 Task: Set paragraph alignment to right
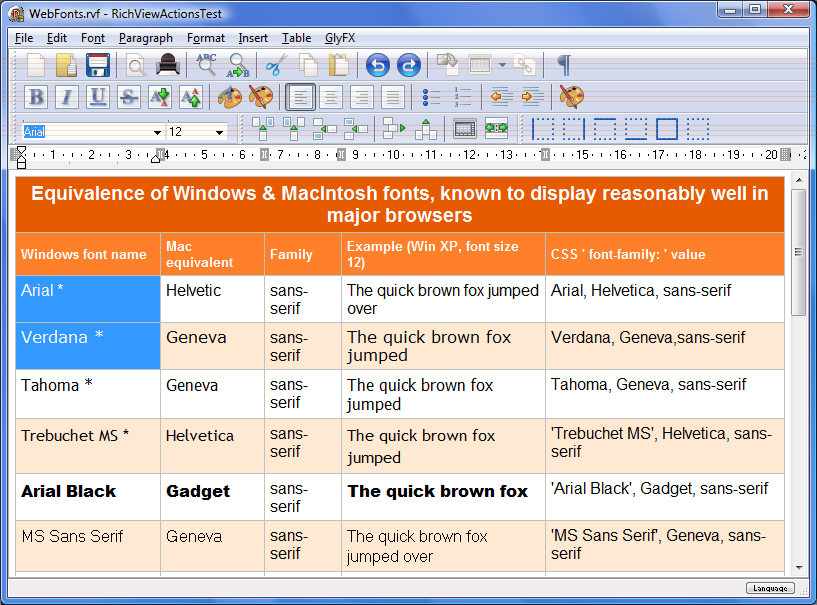362,97
